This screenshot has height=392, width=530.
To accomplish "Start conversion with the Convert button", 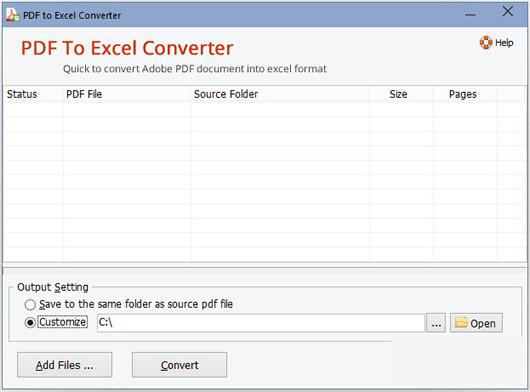I will [179, 365].
